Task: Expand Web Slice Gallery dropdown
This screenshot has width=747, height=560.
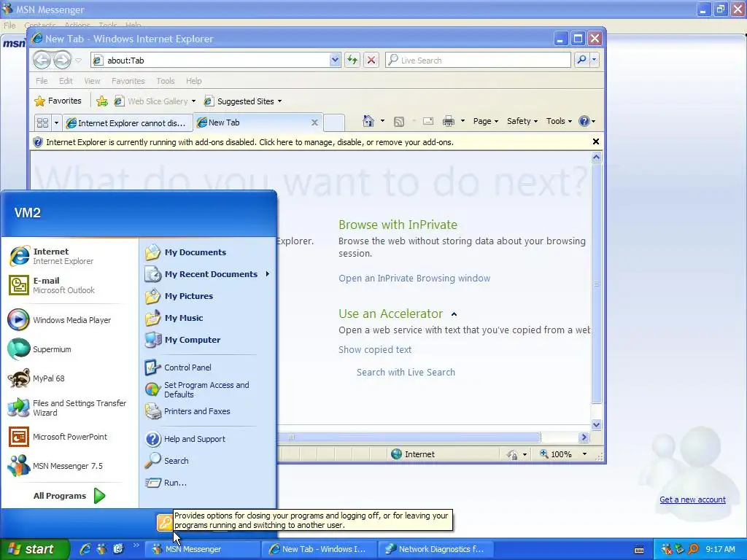Action: coord(193,101)
